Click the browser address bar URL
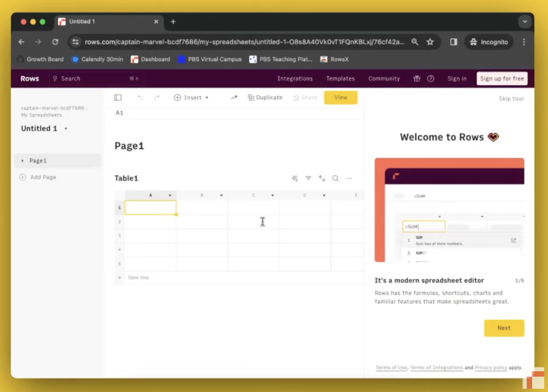 pos(244,42)
